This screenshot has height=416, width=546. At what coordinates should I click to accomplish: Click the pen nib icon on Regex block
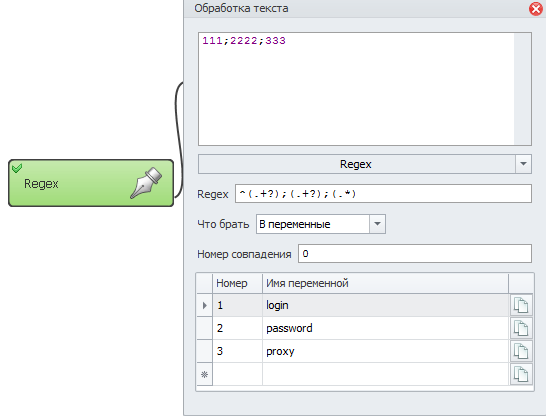click(x=146, y=183)
